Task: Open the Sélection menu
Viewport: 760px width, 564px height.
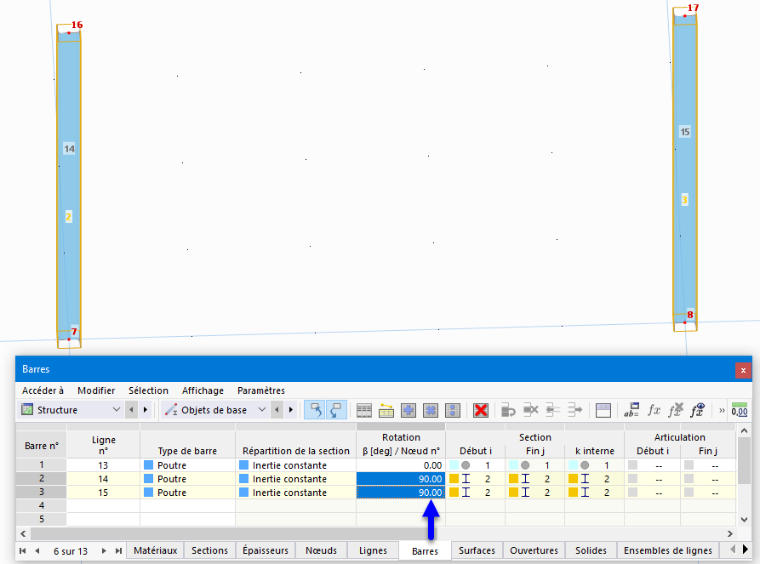Action: [148, 391]
